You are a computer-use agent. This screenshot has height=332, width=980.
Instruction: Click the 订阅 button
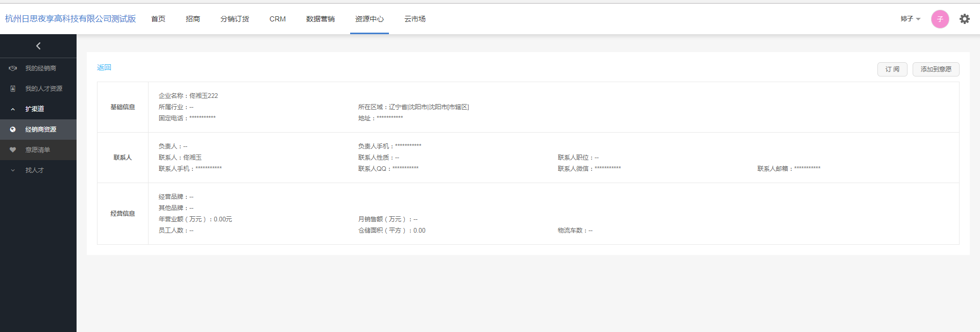(x=892, y=69)
